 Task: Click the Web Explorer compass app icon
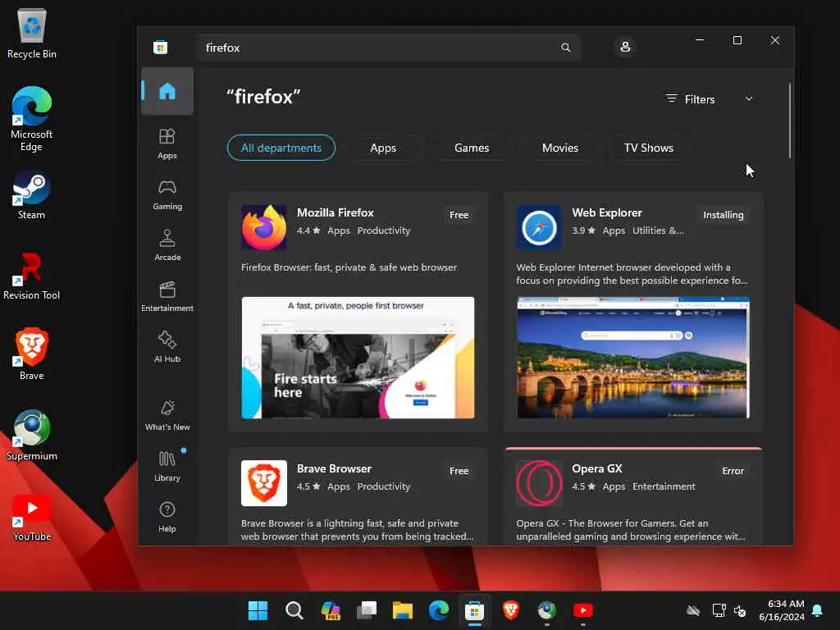tap(539, 227)
